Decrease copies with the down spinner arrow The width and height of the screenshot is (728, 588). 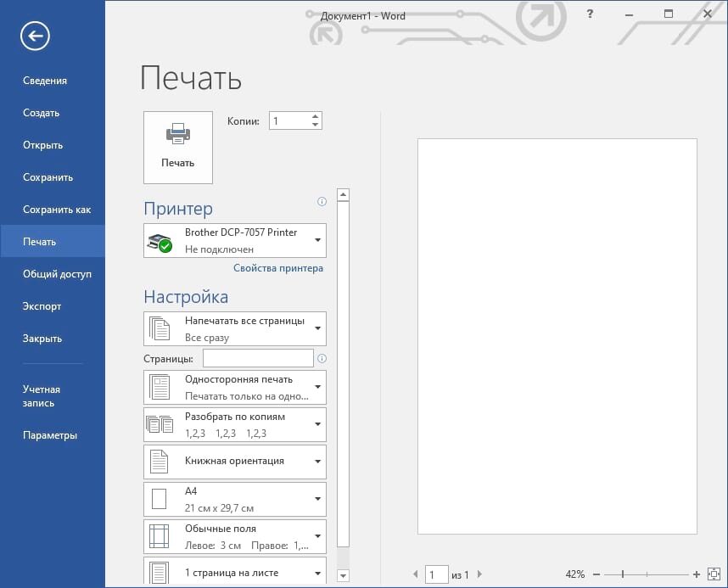coord(316,125)
